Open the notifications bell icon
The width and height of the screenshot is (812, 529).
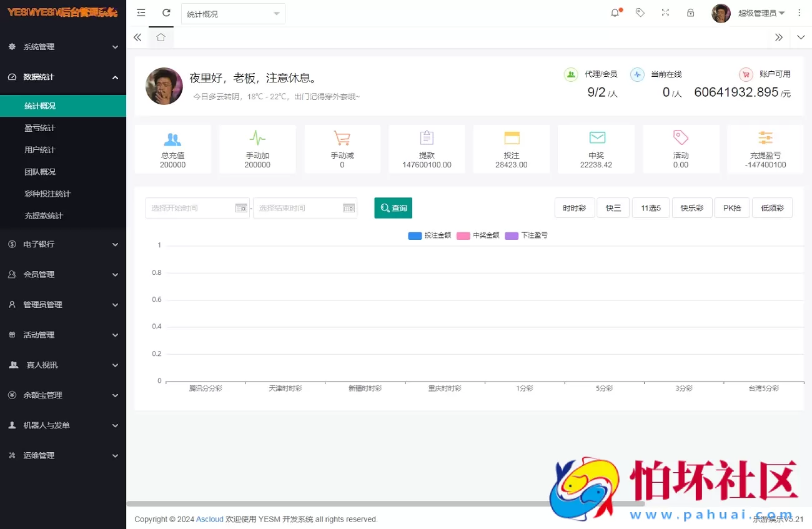(x=615, y=12)
